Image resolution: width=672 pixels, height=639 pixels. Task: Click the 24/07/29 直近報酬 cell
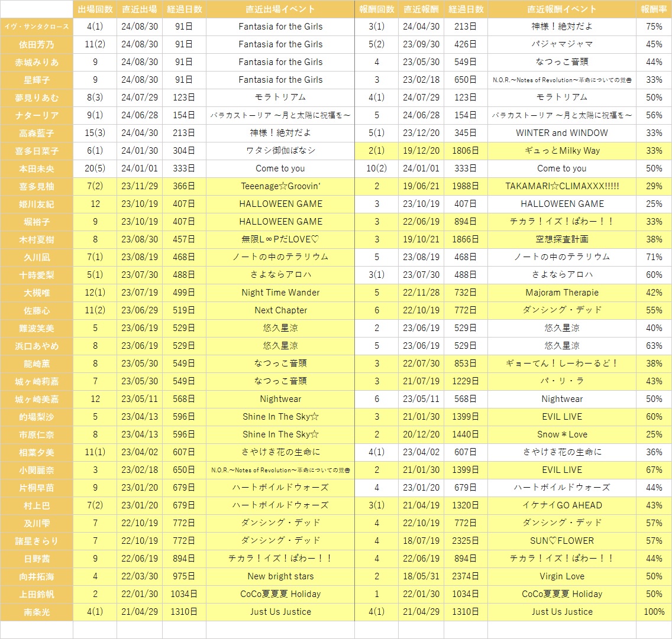pos(421,98)
